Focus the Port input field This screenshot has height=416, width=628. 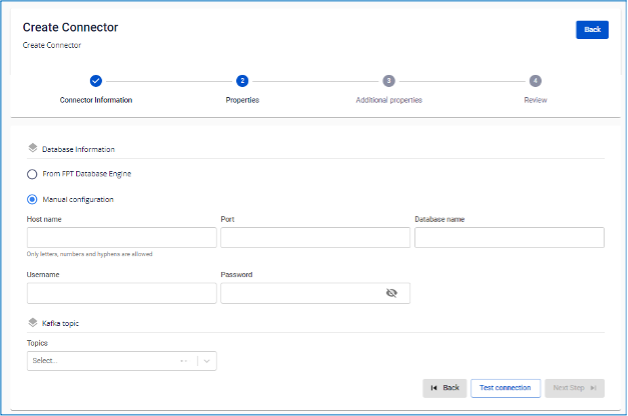315,237
